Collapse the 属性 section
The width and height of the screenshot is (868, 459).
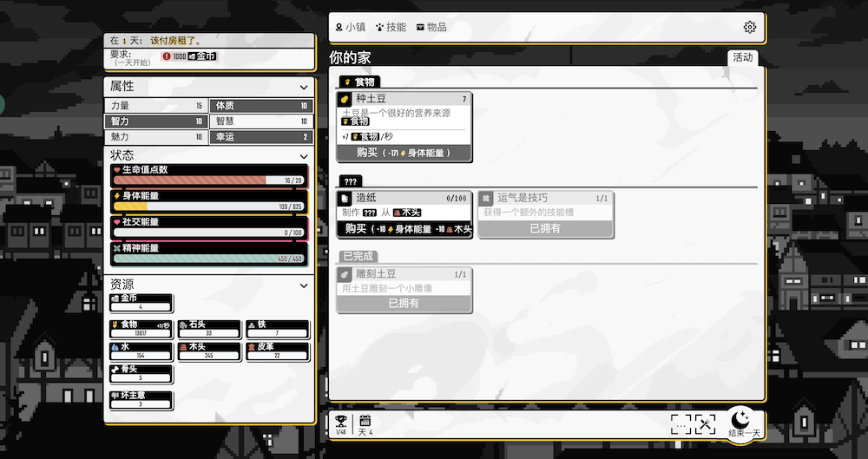(304, 87)
